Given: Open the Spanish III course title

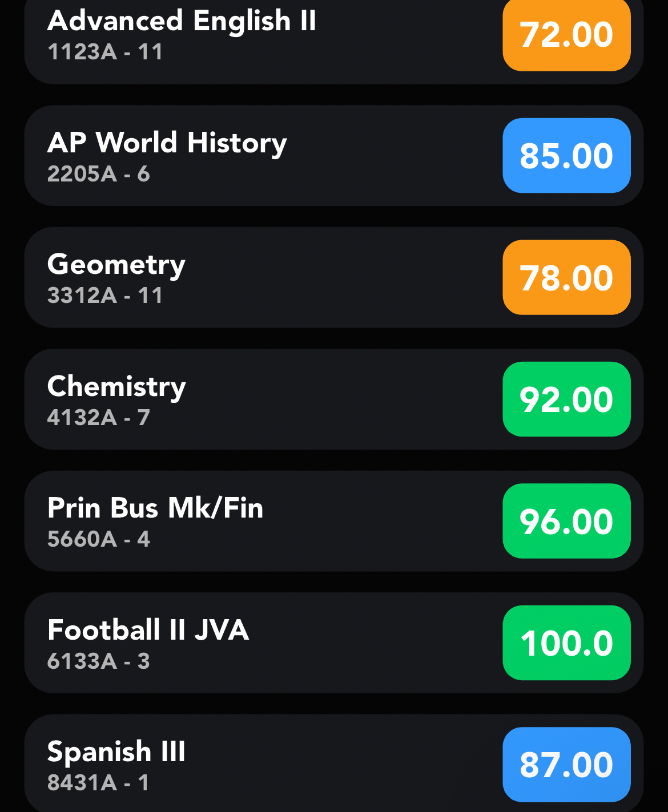Looking at the screenshot, I should click(x=116, y=752).
